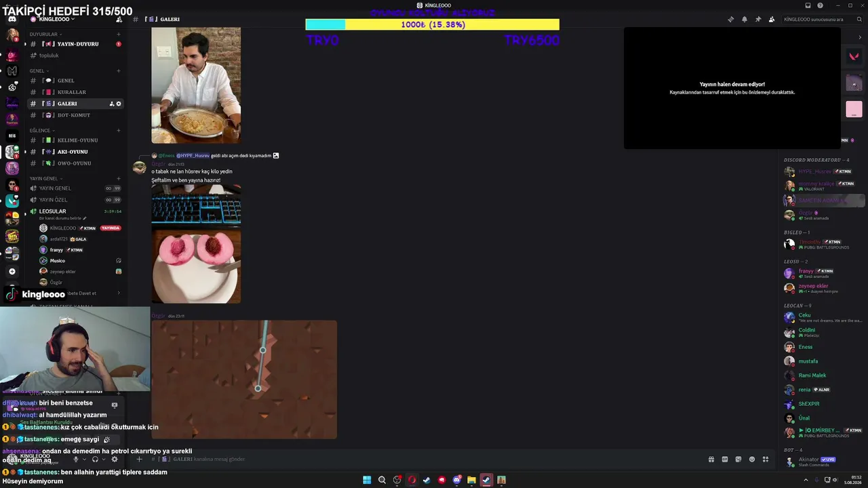Image resolution: width=868 pixels, height=488 pixels.
Task: Toggle microphone mute in user panel
Action: (76, 460)
